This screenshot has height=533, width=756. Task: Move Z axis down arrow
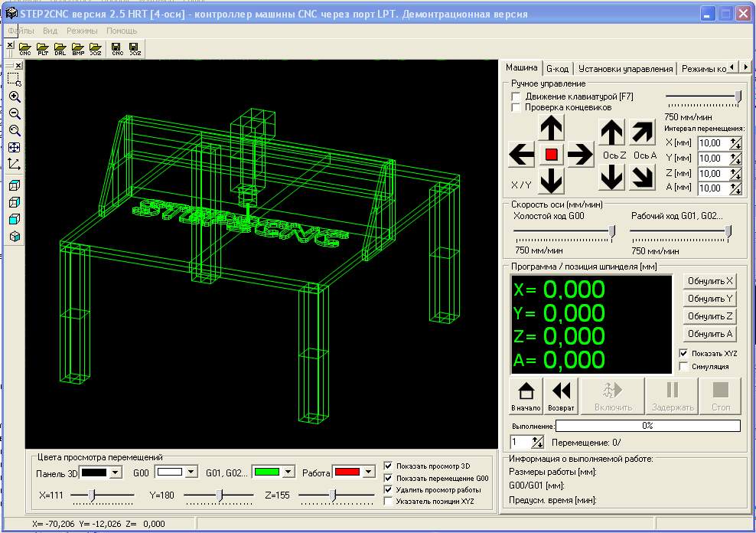612,177
